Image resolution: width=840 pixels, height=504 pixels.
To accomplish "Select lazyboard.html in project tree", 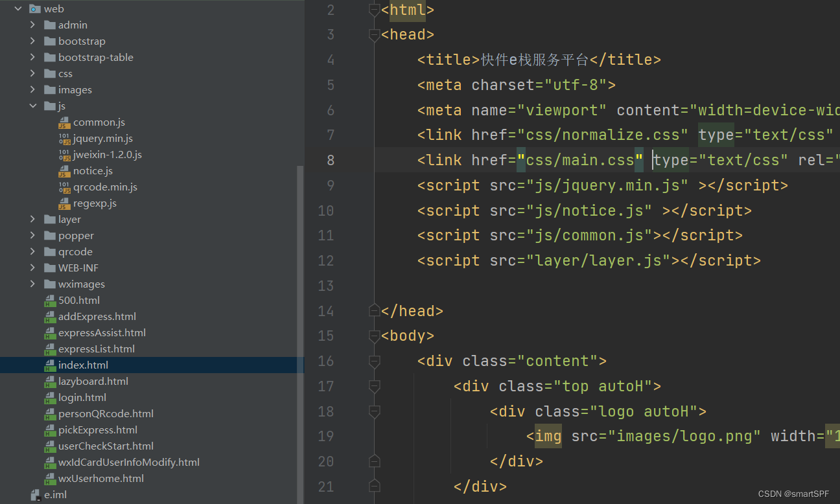I will tap(93, 382).
